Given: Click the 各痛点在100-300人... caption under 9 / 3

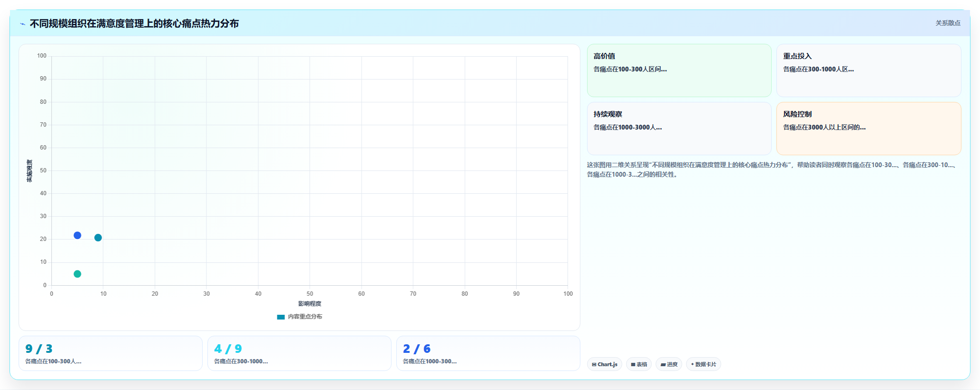Looking at the screenshot, I should click(53, 361).
